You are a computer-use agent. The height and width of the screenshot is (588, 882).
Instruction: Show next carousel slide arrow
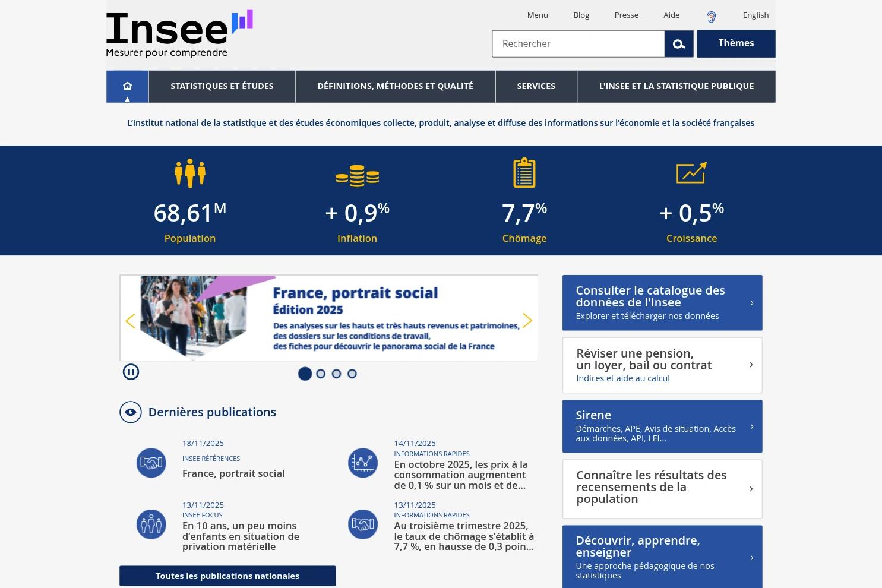pyautogui.click(x=527, y=321)
